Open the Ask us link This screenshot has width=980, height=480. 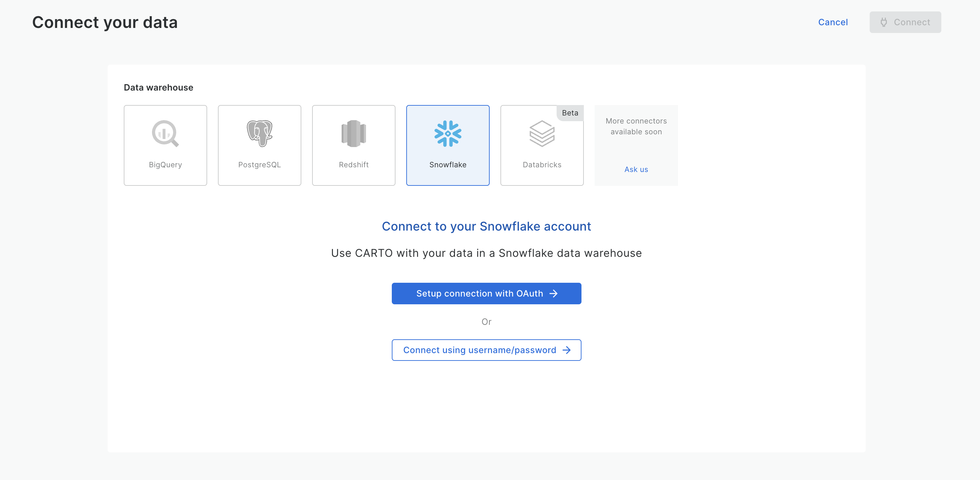click(636, 169)
